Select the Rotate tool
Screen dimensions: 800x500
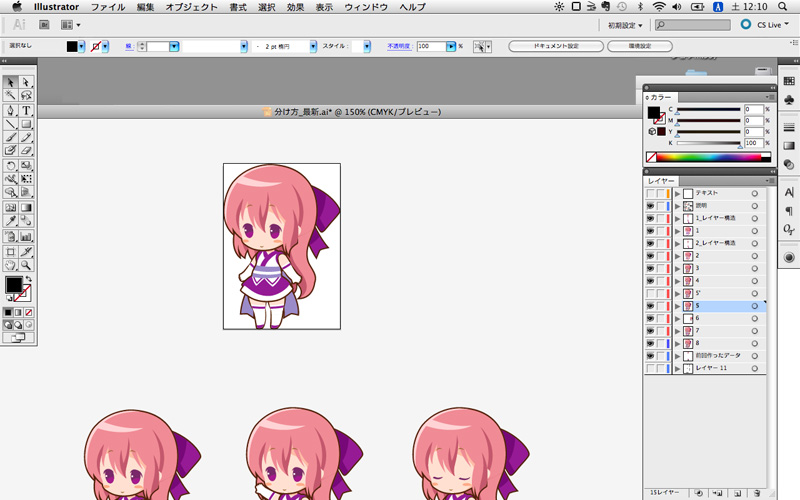[10, 165]
